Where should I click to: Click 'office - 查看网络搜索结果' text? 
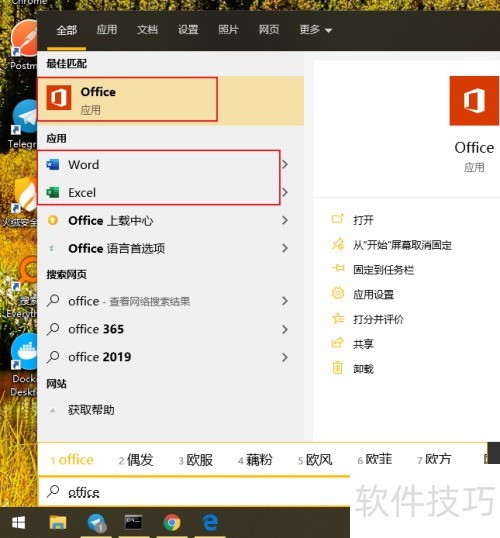[x=129, y=301]
